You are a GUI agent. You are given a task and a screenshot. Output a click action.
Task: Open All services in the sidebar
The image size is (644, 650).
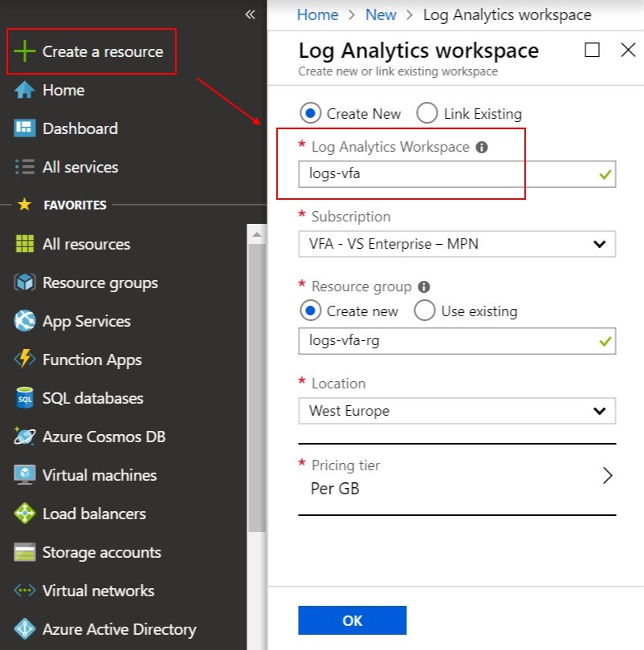coord(80,167)
